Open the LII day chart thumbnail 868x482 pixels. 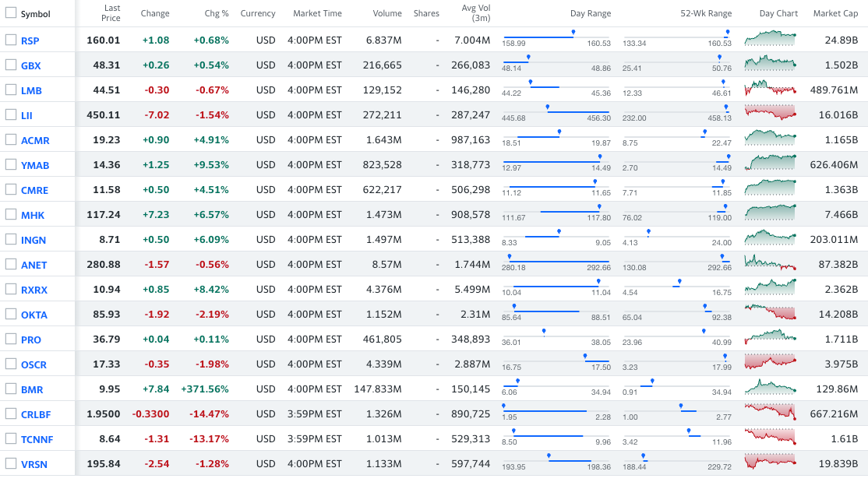coord(770,113)
